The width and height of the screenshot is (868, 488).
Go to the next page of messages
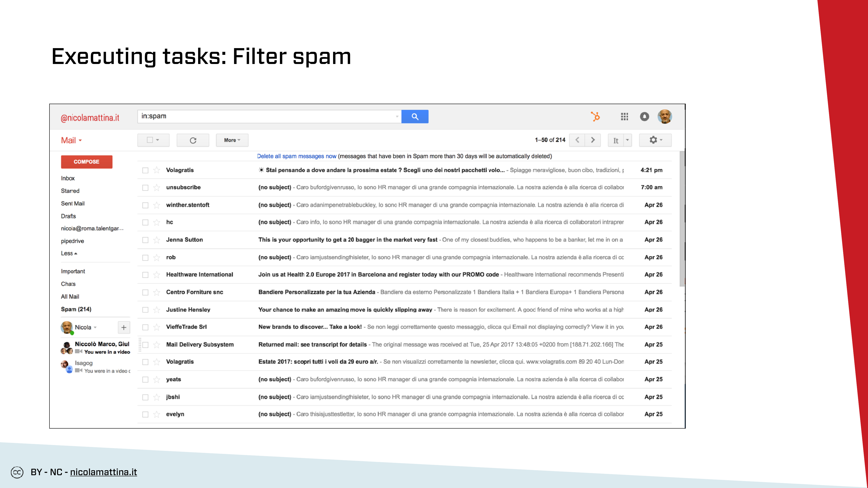[x=593, y=140]
